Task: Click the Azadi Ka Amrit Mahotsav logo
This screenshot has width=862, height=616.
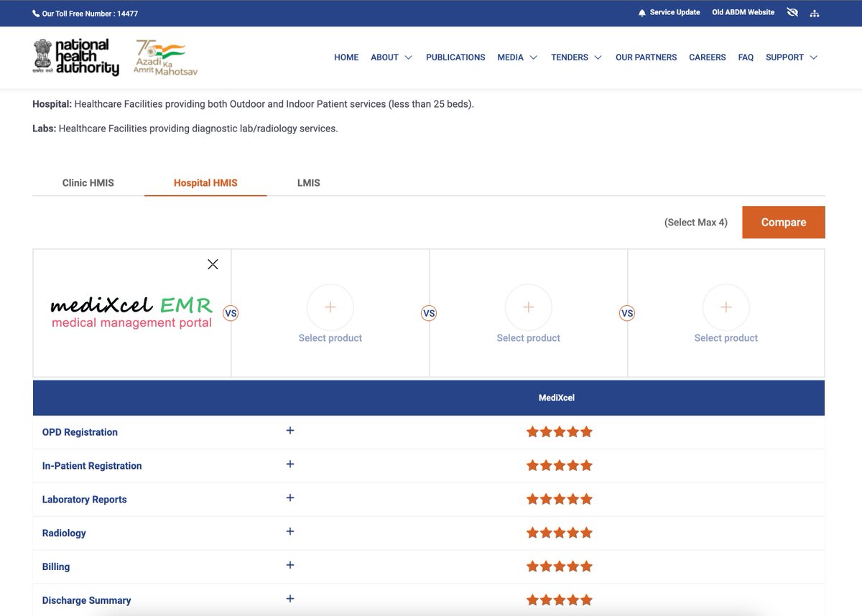Action: pos(165,57)
